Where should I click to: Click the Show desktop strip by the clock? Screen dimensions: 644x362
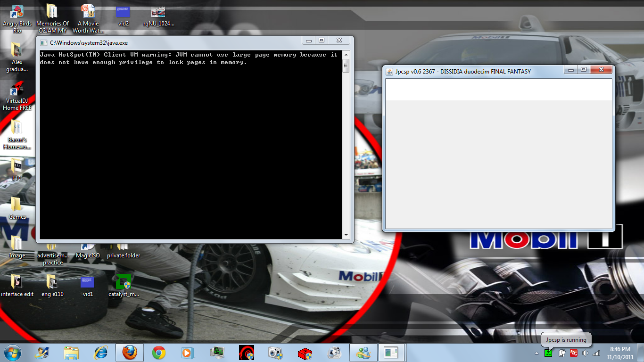pyautogui.click(x=640, y=353)
